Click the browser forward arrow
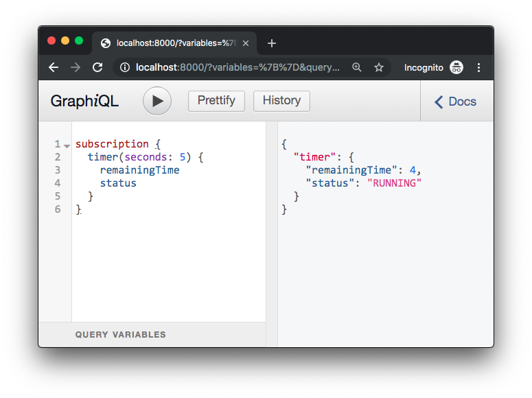This screenshot has height=398, width=532. (76, 67)
